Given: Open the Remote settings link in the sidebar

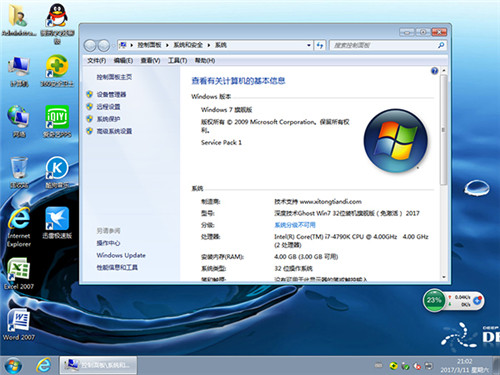Looking at the screenshot, I should tap(108, 107).
